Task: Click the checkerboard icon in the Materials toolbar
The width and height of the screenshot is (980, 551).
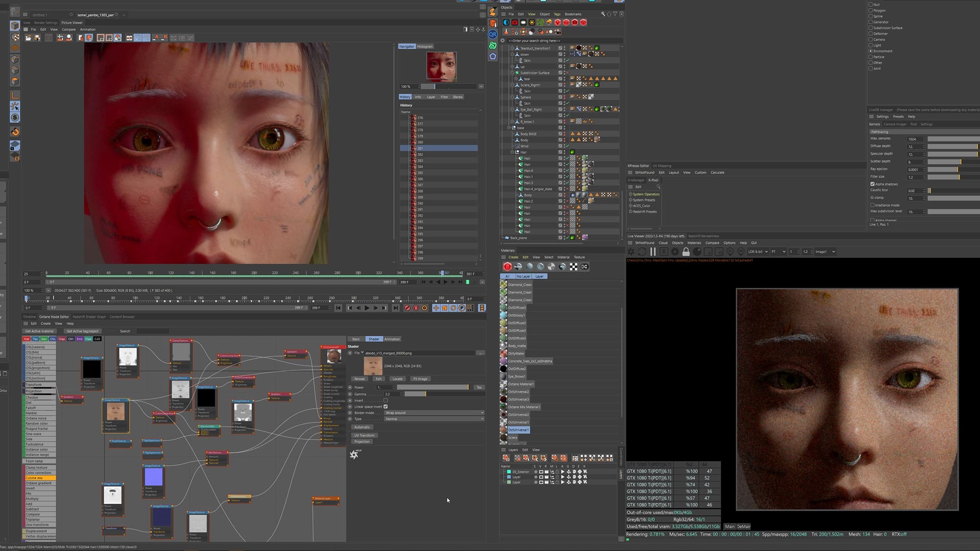Action: pos(574,266)
